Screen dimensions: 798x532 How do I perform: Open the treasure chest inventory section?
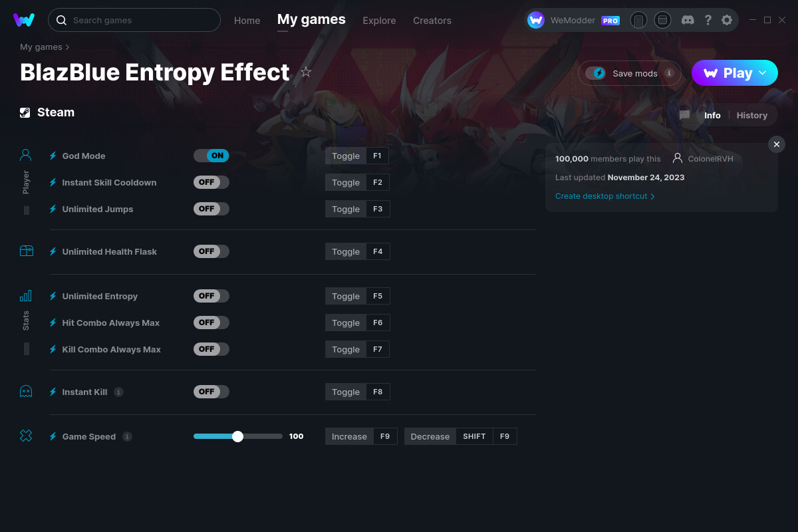coord(25,251)
